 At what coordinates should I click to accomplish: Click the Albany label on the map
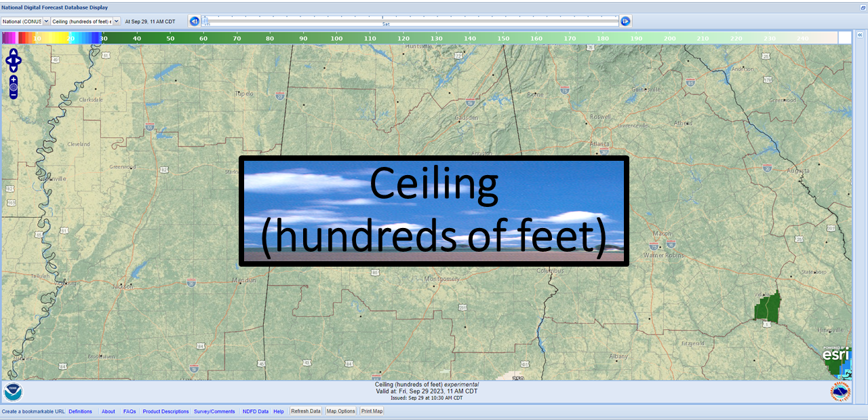(618, 356)
